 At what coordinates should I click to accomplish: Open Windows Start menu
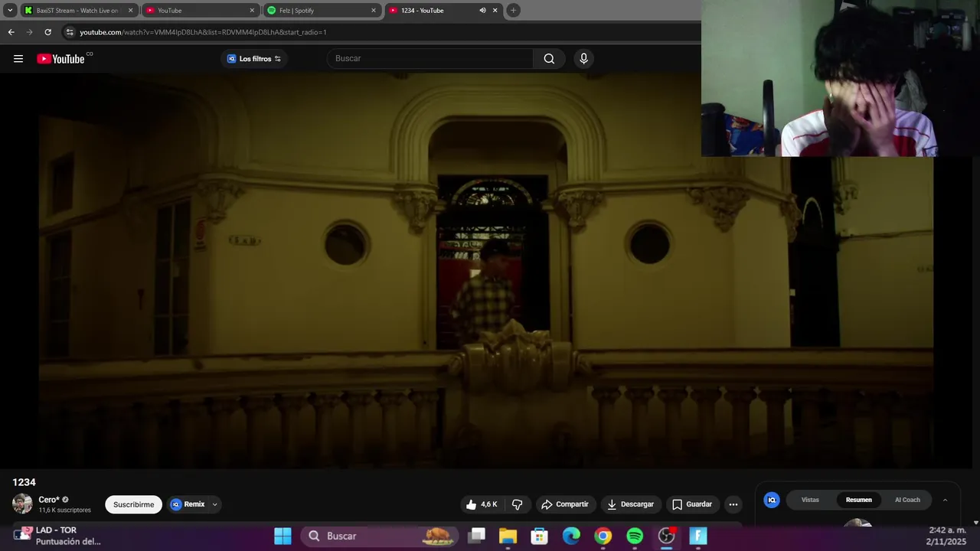(x=283, y=536)
